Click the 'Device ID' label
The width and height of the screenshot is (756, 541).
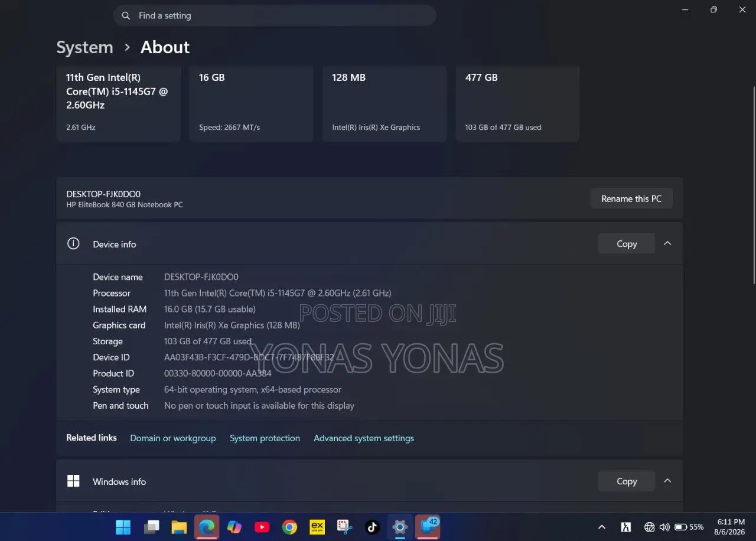(x=111, y=357)
